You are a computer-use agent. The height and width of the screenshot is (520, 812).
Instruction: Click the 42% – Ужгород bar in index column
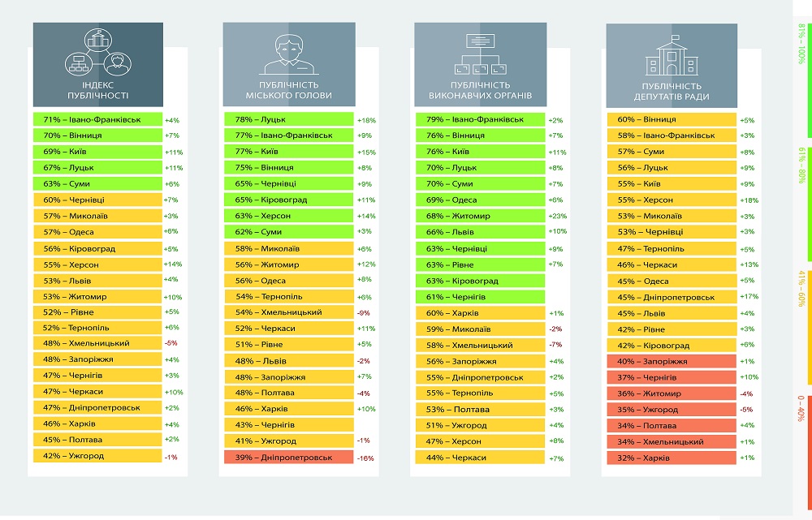(x=98, y=456)
